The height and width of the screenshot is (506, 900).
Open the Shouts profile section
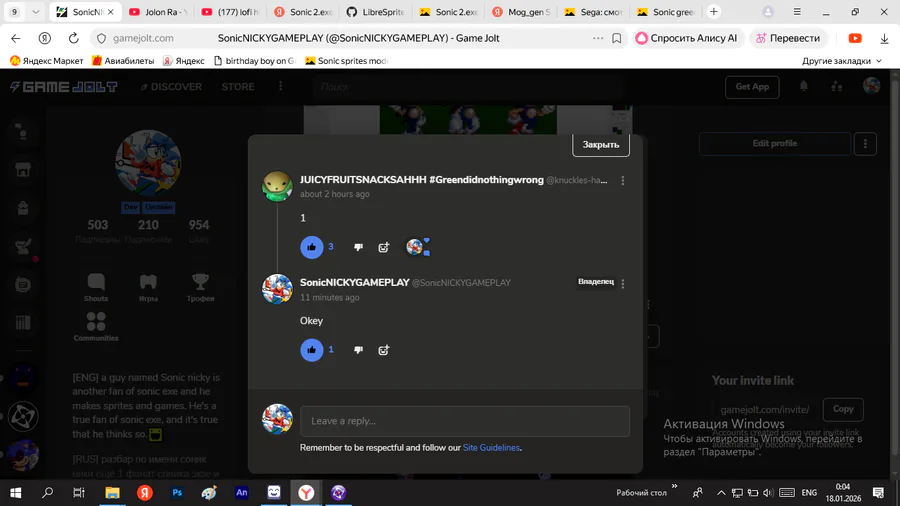(x=96, y=287)
